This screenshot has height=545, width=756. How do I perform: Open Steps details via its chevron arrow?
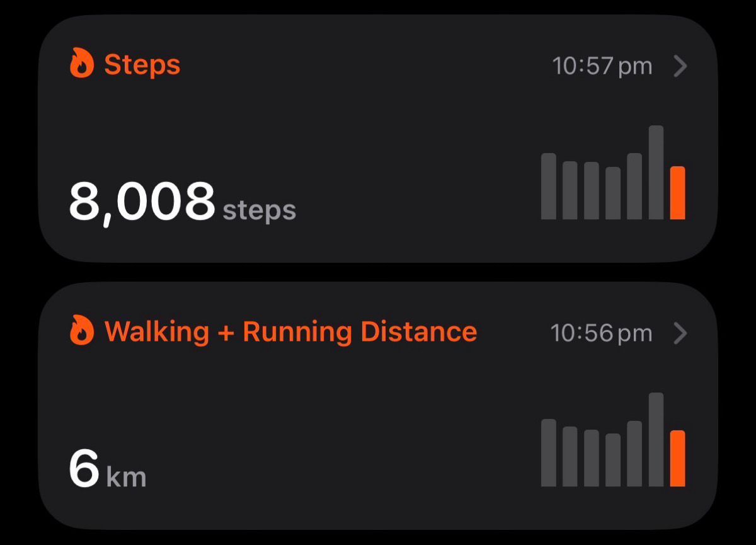click(x=680, y=66)
